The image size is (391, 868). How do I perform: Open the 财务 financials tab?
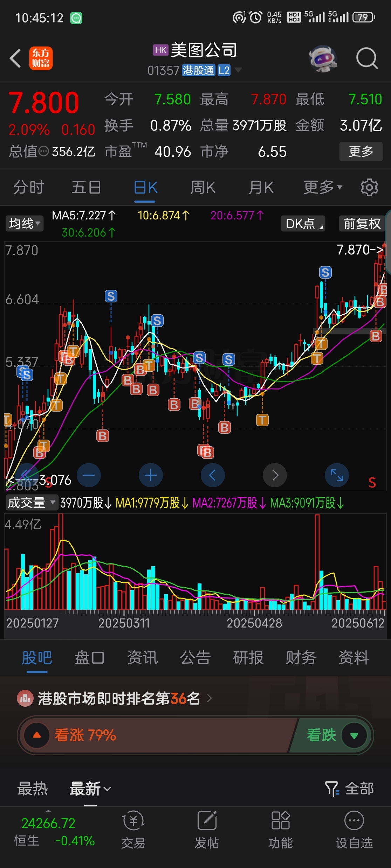pyautogui.click(x=301, y=658)
